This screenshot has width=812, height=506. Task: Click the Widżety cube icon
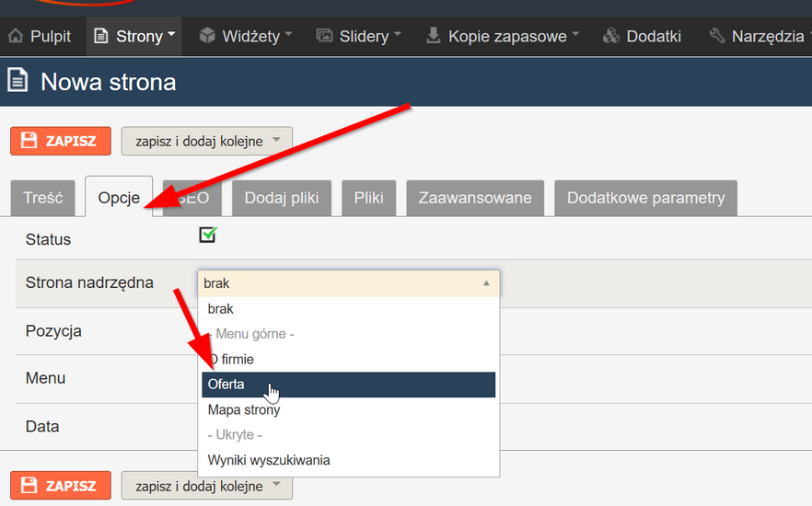point(207,36)
